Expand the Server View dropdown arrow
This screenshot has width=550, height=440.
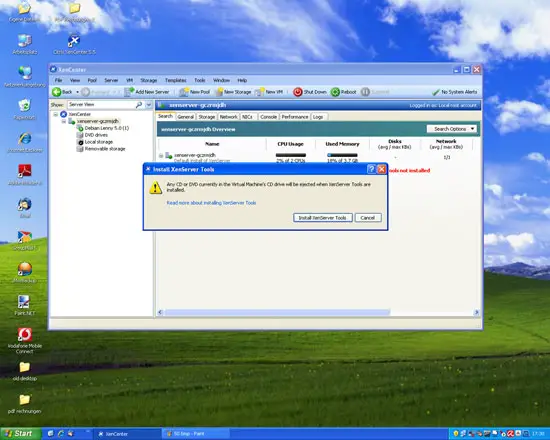149,105
